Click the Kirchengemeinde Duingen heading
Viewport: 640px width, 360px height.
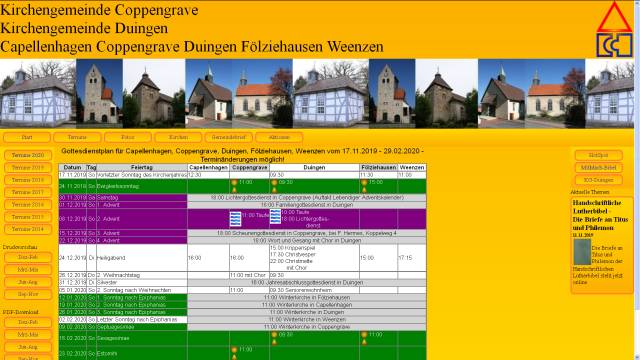point(84,28)
